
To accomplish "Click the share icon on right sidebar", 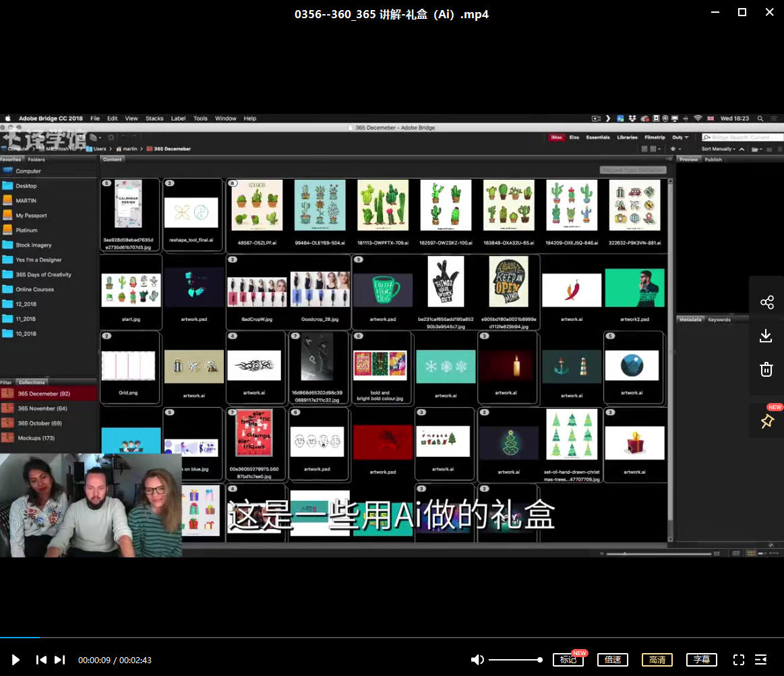I will point(766,302).
